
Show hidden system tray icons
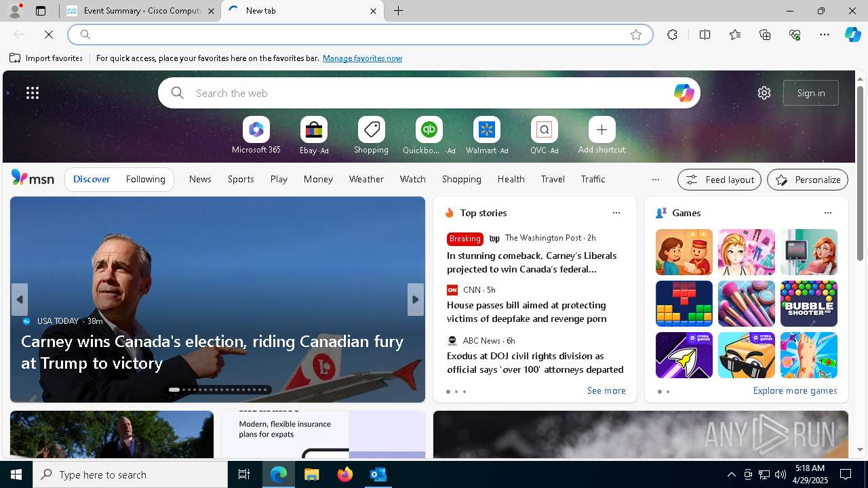point(731,474)
